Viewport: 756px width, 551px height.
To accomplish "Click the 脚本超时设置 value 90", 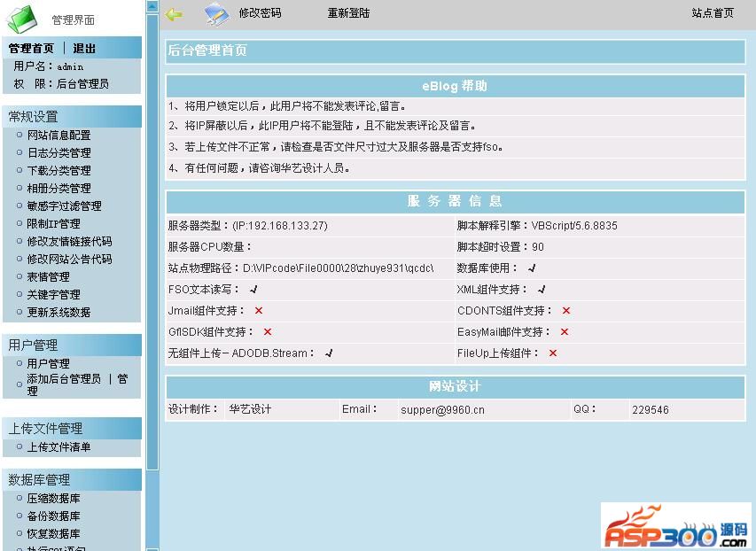I will (538, 247).
